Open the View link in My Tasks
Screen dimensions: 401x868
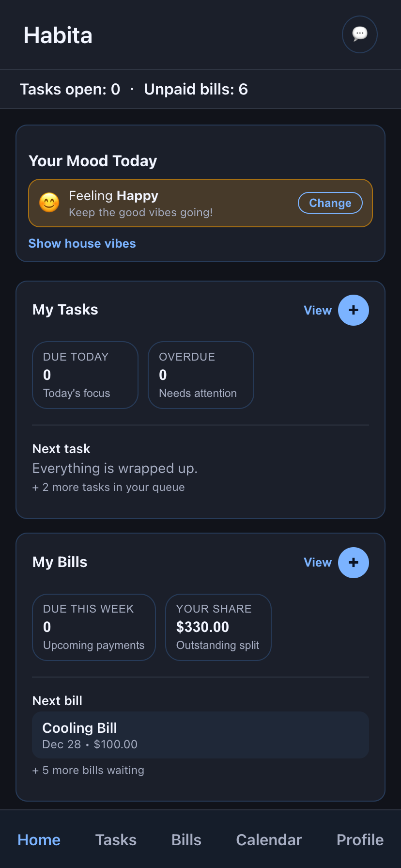[317, 310]
